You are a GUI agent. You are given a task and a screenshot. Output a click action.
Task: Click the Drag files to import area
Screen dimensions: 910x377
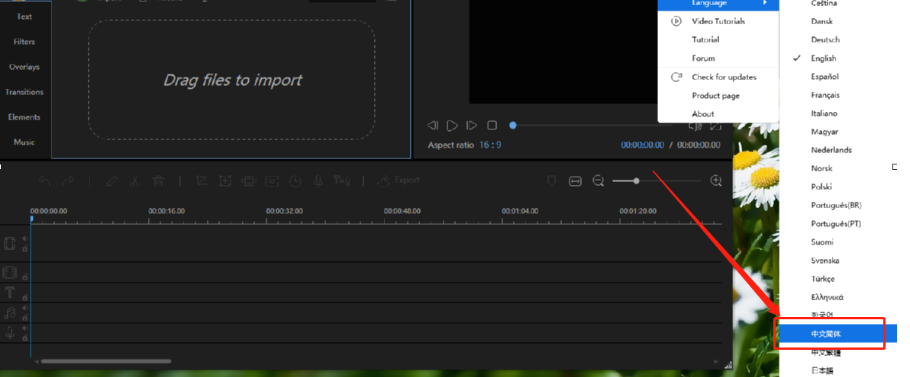point(232,80)
